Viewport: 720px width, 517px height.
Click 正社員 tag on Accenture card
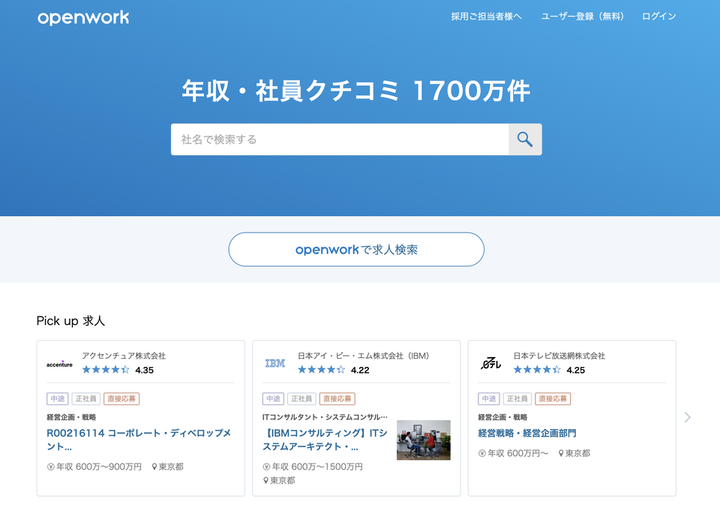(x=86, y=399)
